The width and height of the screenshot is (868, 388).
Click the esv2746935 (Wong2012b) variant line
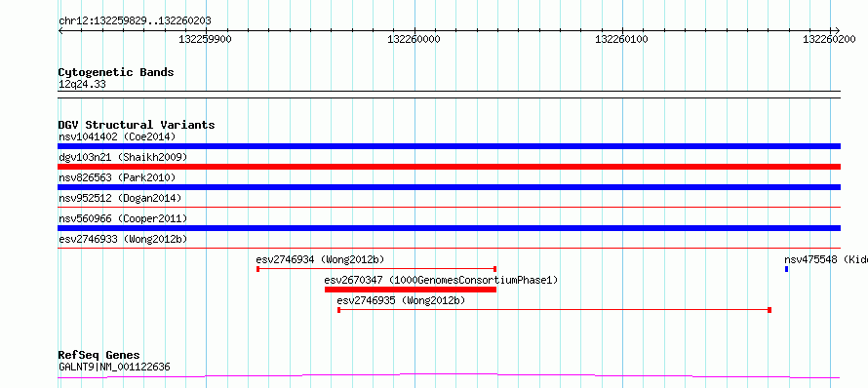(x=554, y=310)
